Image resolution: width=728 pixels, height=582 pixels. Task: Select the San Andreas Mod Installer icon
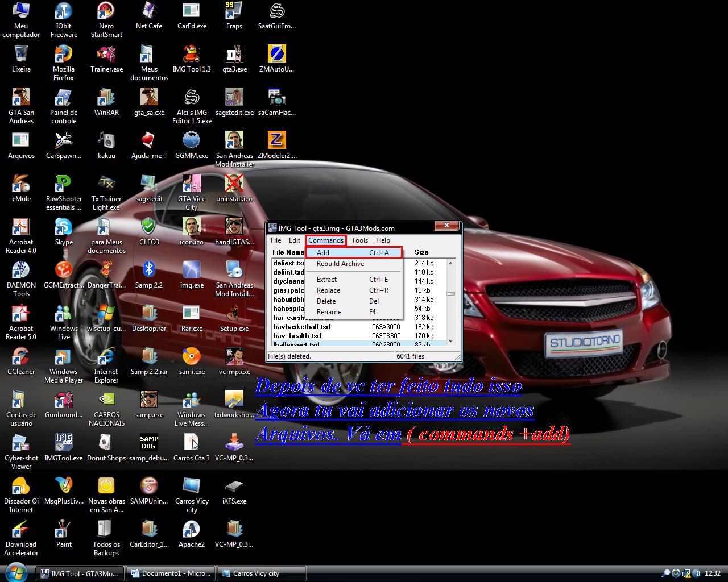pyautogui.click(x=234, y=149)
